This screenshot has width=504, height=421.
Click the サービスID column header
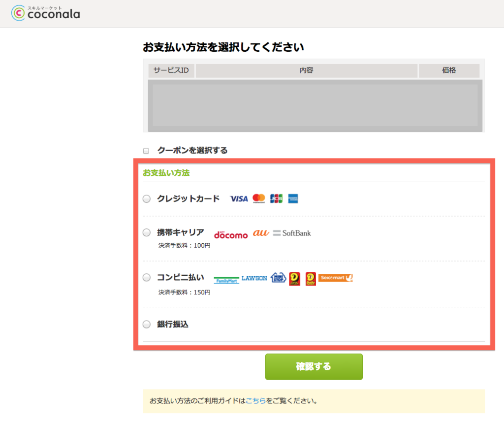coord(171,70)
